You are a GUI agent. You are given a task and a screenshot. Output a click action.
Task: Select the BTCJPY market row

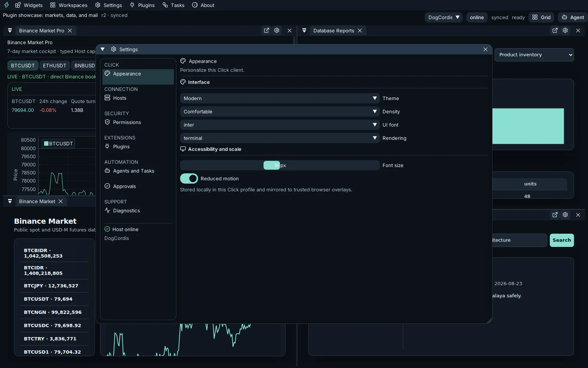pos(54,286)
